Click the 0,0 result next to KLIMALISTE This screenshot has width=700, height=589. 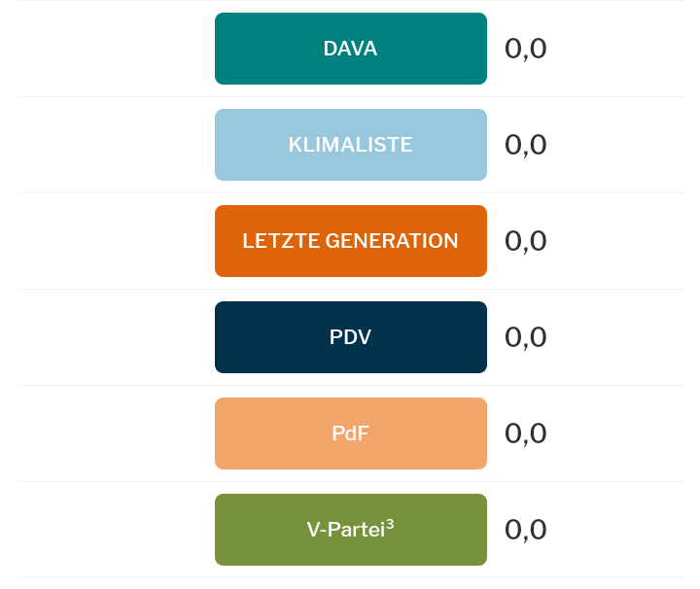pos(525,145)
